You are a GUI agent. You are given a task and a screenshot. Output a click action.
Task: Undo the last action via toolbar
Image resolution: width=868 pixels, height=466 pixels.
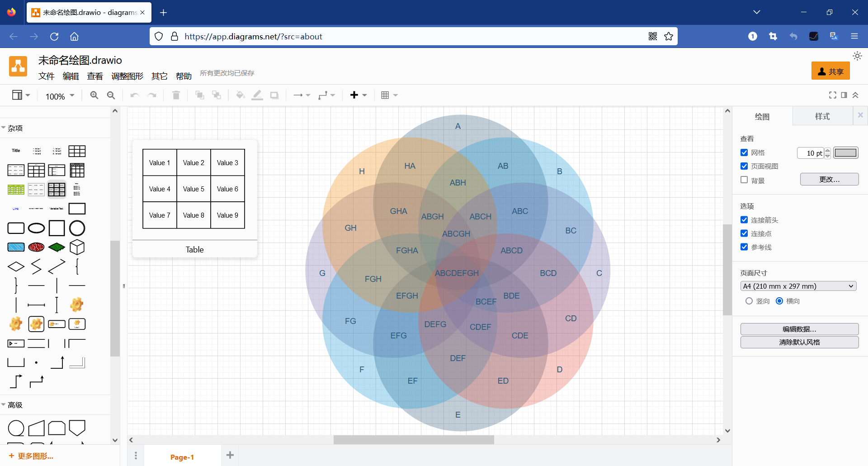click(x=135, y=95)
